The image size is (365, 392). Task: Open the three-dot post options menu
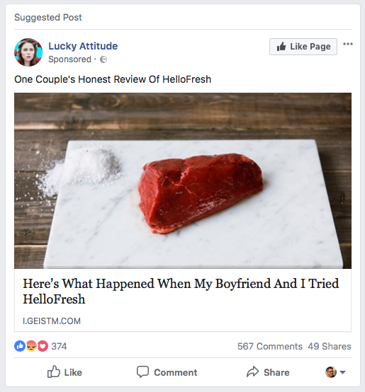[x=348, y=44]
